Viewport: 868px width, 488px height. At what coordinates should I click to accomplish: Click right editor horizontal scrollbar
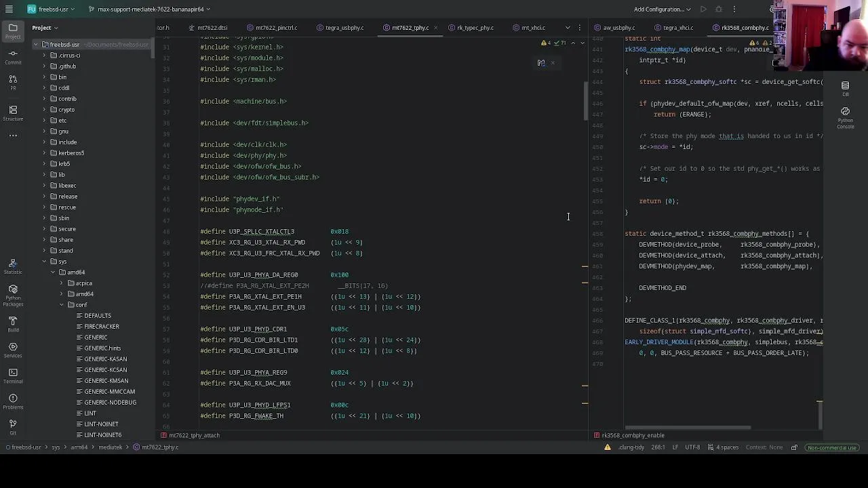[688, 428]
